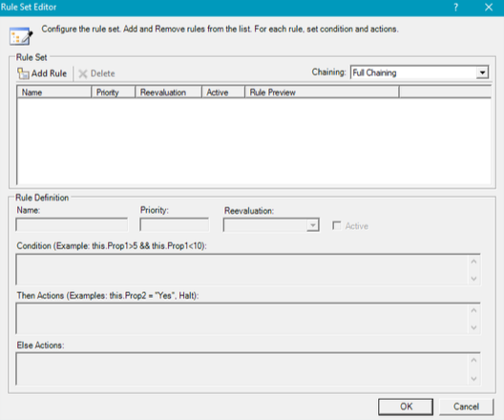Focus the rule Name input field
504x420 pixels.
click(x=72, y=224)
